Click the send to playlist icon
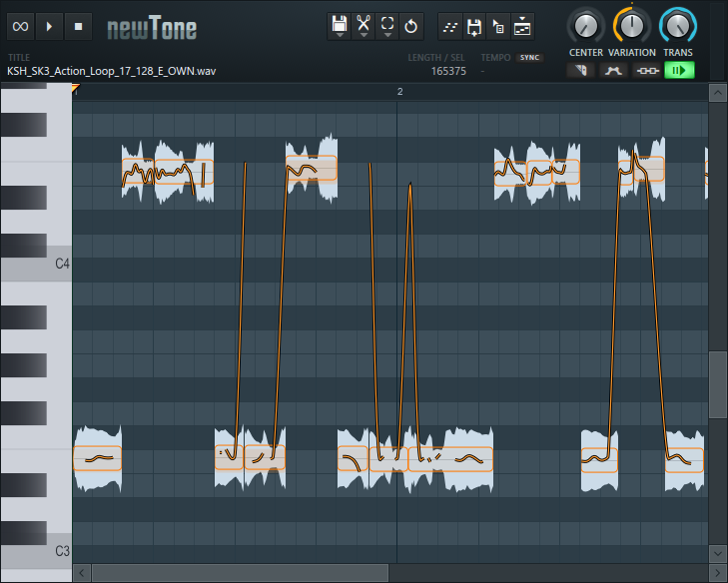The width and height of the screenshot is (728, 583). [498, 26]
